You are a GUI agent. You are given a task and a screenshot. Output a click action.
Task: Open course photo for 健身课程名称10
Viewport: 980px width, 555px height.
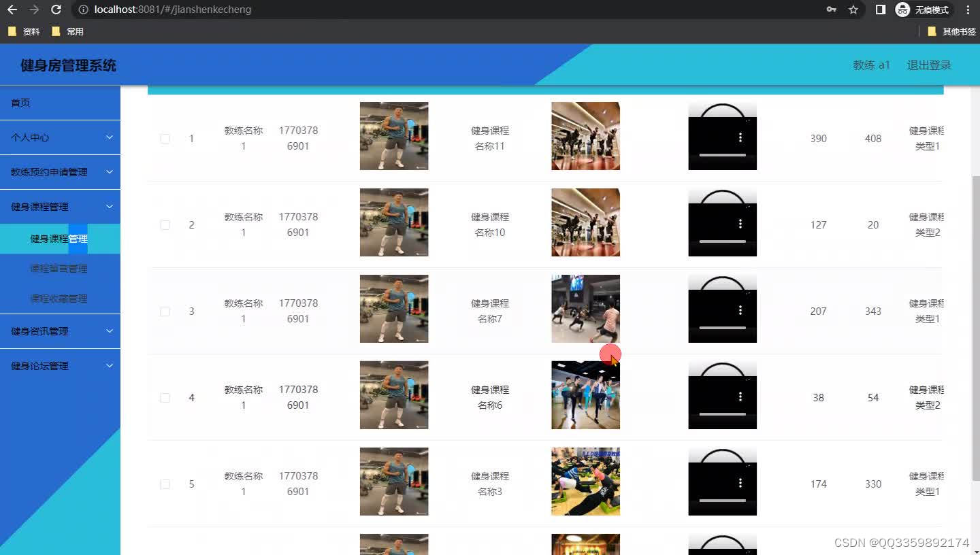coord(586,222)
